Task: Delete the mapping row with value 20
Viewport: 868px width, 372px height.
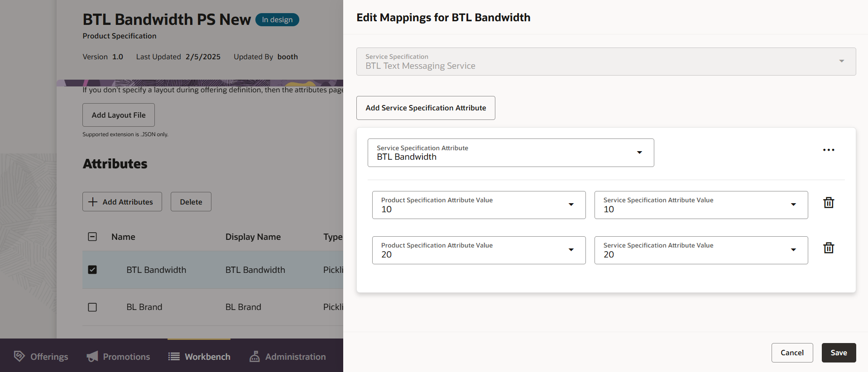Action: tap(829, 248)
